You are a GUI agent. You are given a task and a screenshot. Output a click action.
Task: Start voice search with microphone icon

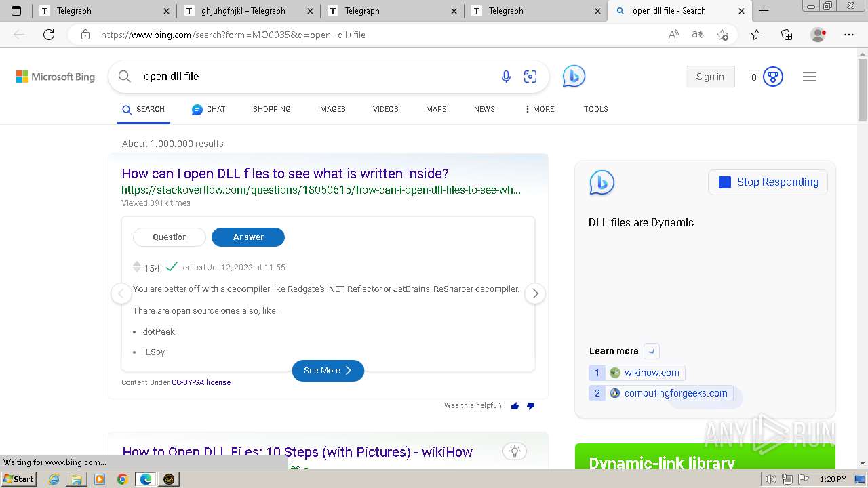(506, 77)
